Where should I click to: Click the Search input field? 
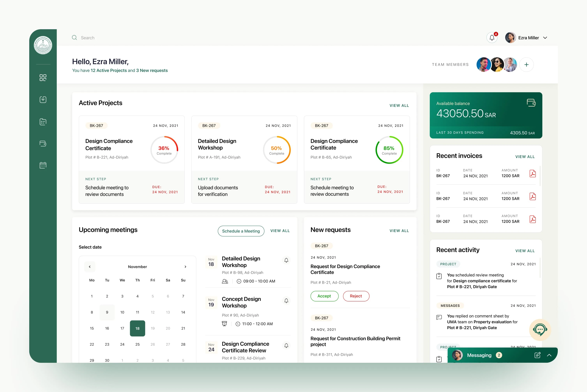tap(88, 38)
